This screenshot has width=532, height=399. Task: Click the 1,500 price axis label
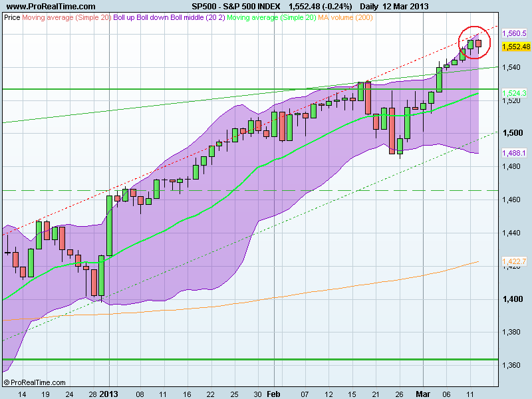point(512,132)
